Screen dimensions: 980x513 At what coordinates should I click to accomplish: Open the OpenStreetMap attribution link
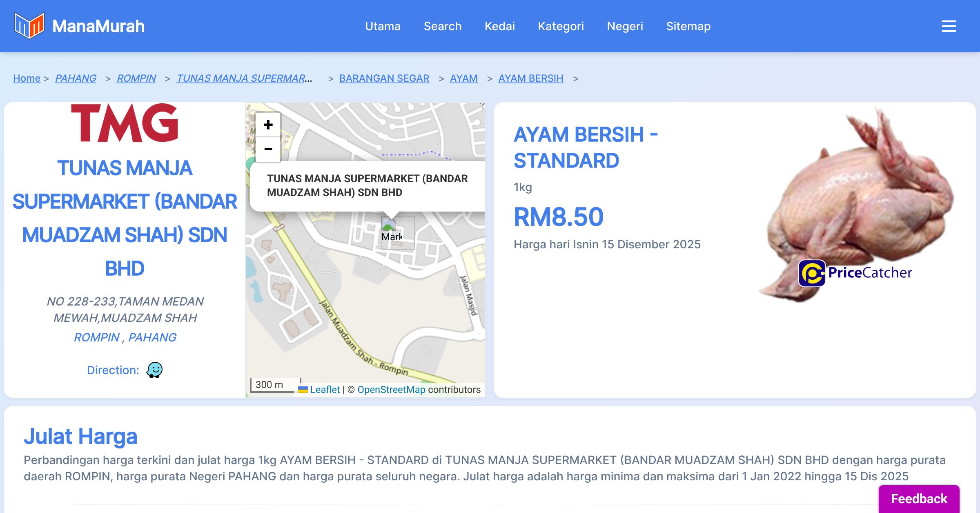391,390
